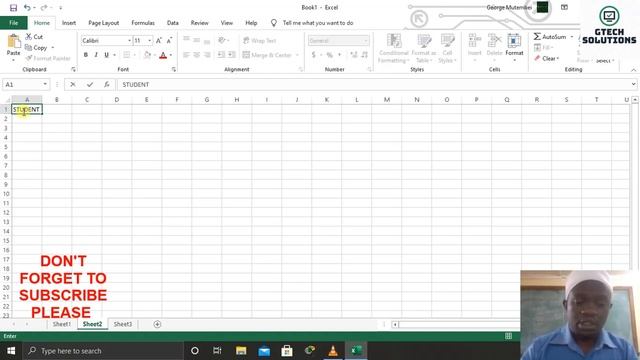
Task: Click the formula bar showing STUDENT
Action: [x=373, y=84]
